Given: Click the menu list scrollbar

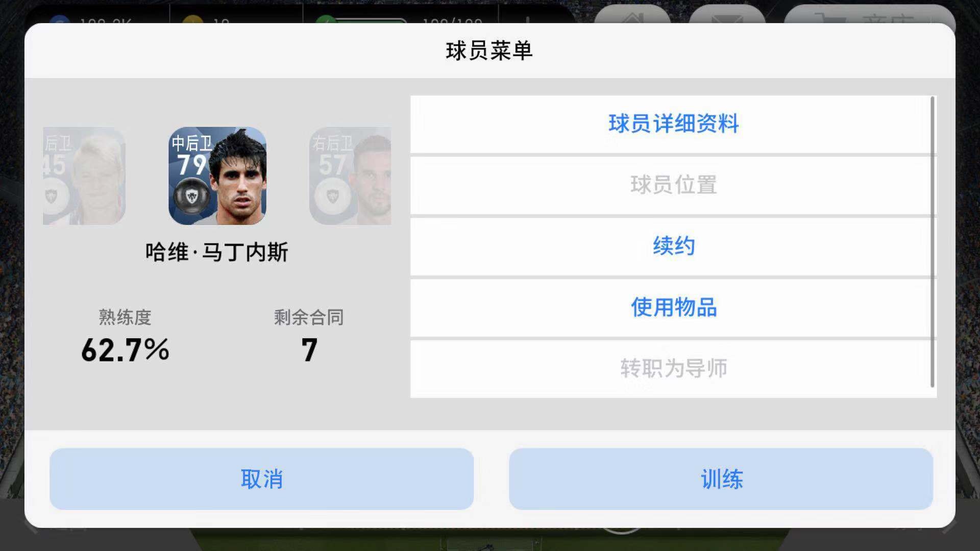Looking at the screenshot, I should 933,242.
